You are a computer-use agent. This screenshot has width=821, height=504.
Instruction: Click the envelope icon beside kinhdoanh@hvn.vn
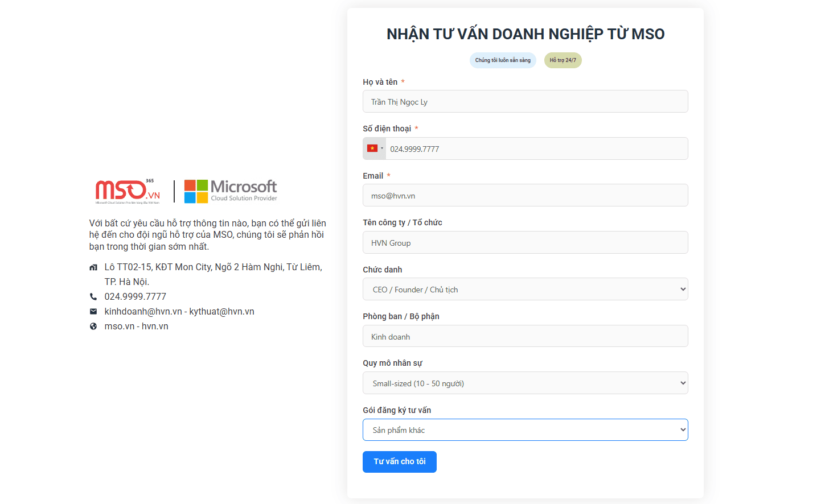tap(93, 311)
